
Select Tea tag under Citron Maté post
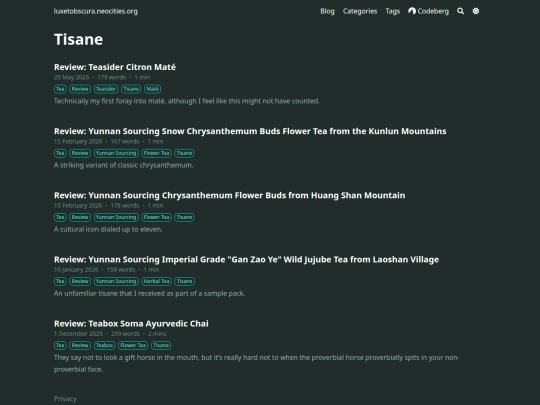click(60, 89)
